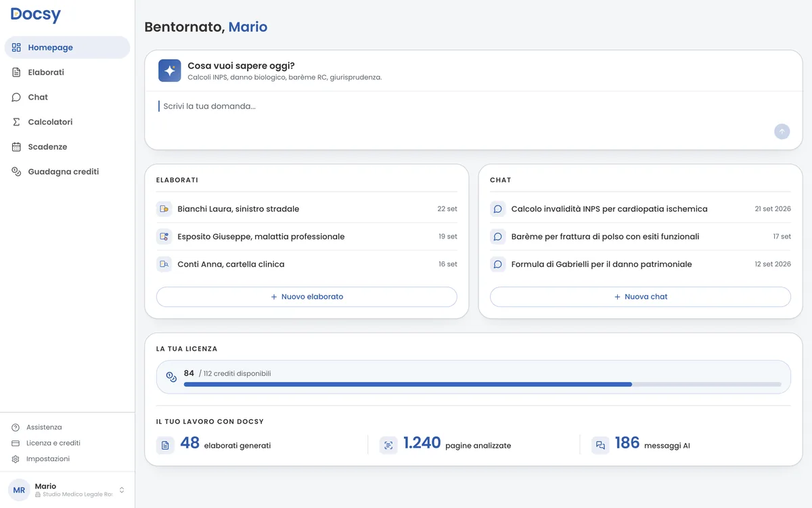The width and height of the screenshot is (812, 508).
Task: Click the 112 crediti disponibili text
Action: coord(235,374)
